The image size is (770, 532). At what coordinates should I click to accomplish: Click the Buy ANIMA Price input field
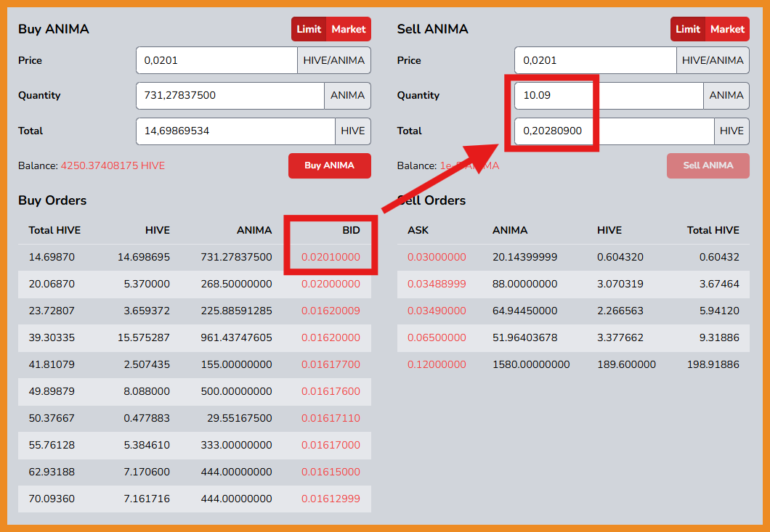pos(216,60)
